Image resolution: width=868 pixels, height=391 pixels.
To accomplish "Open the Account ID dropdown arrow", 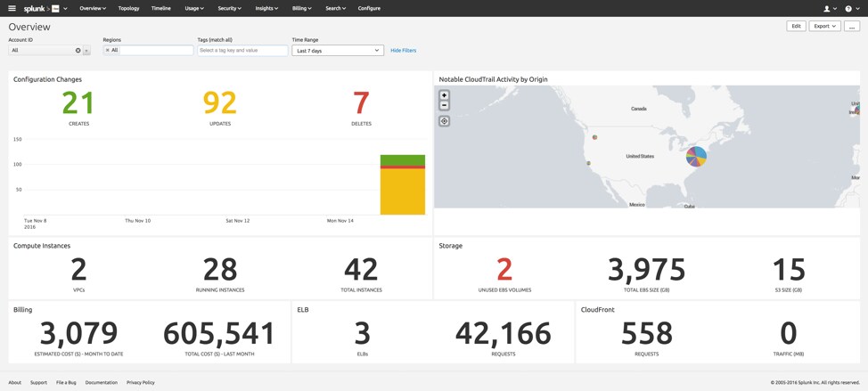I will coord(86,51).
